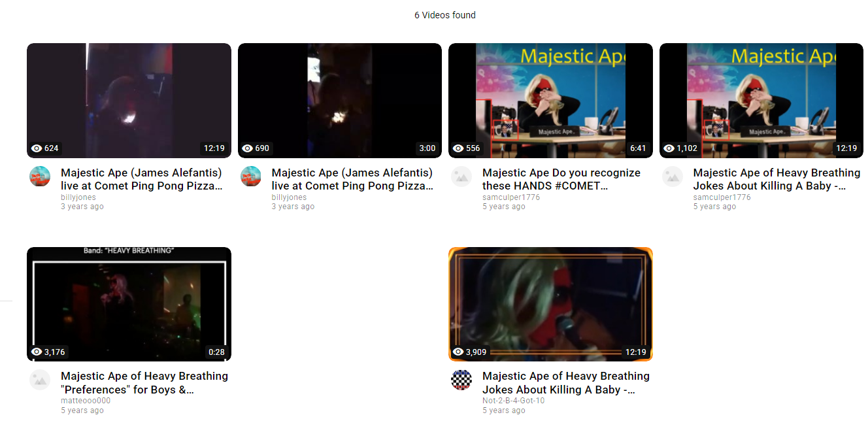Viewport: 868px width, 434px height.
Task: Click '5 years ago' under Not-2-B-4-Got-10
Action: tap(504, 410)
